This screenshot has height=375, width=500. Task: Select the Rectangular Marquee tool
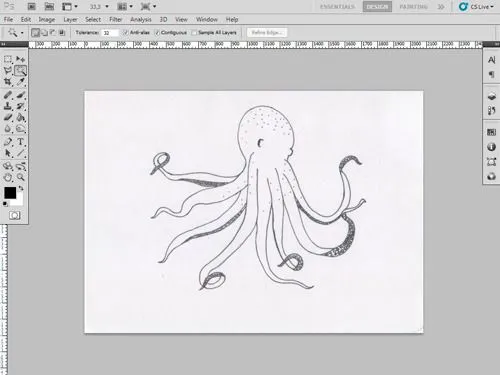tap(8, 59)
